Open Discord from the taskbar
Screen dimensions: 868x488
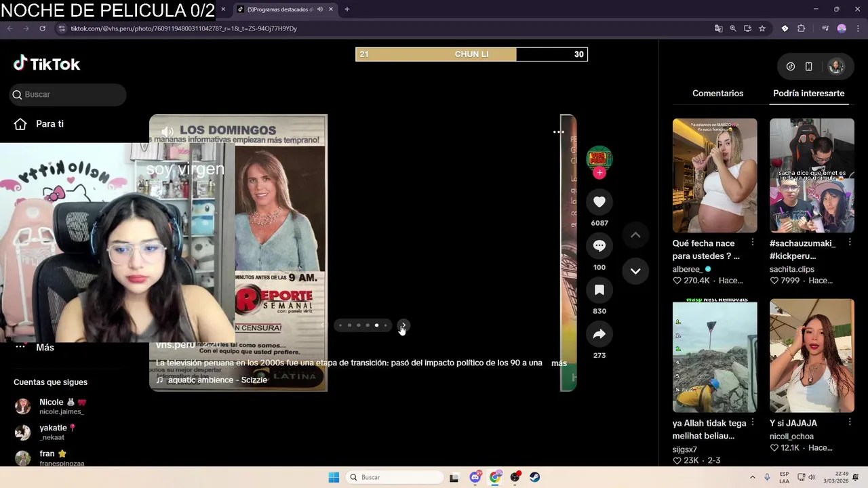coord(475,477)
